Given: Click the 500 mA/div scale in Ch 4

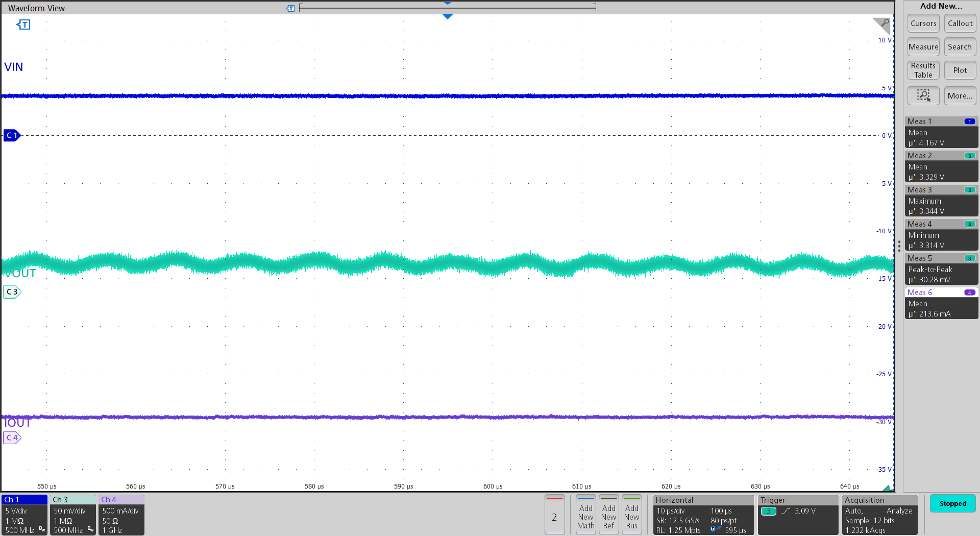Looking at the screenshot, I should click(120, 511).
